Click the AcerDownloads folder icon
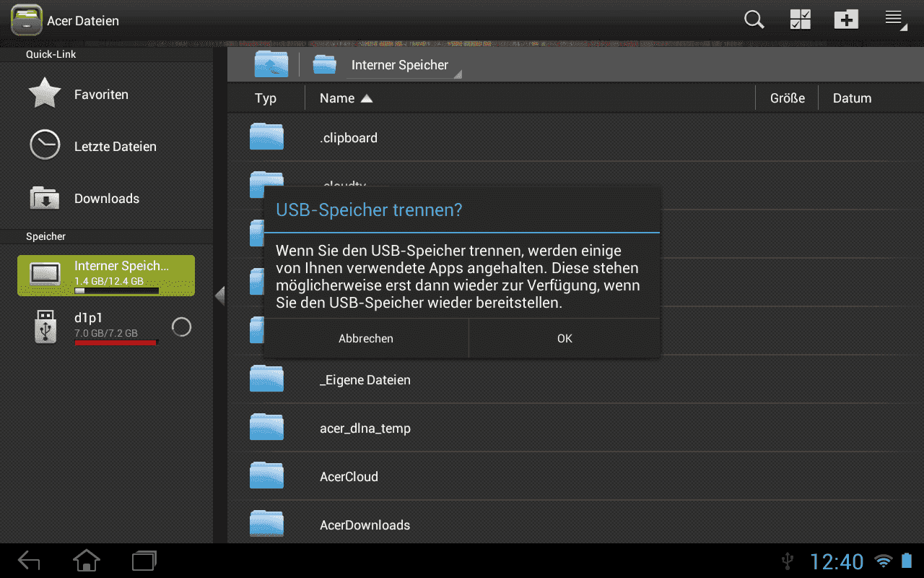Image resolution: width=924 pixels, height=578 pixels. [266, 524]
